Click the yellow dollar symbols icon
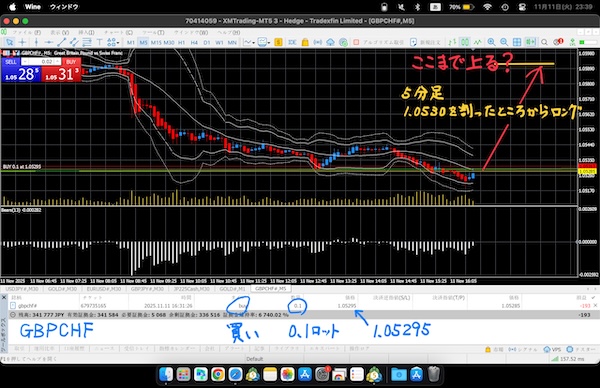The height and width of the screenshot is (388, 600). click(x=279, y=42)
